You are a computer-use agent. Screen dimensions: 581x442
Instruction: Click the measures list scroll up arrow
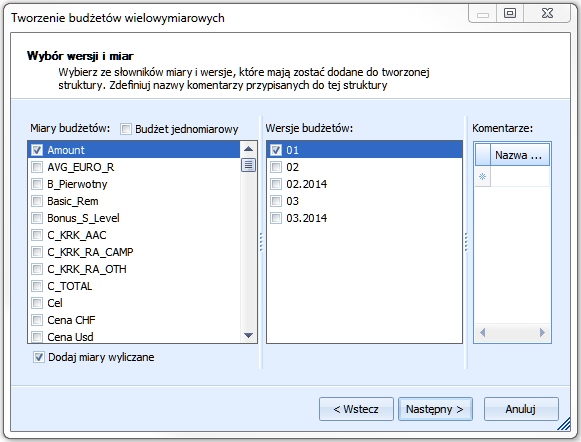coord(248,149)
